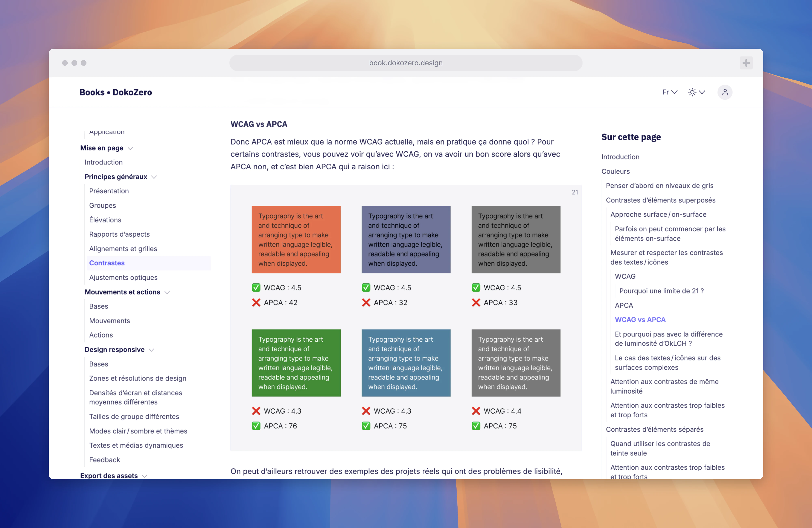Open Tailles de groupe différentes
Viewport: 812px width, 528px height.
134,416
